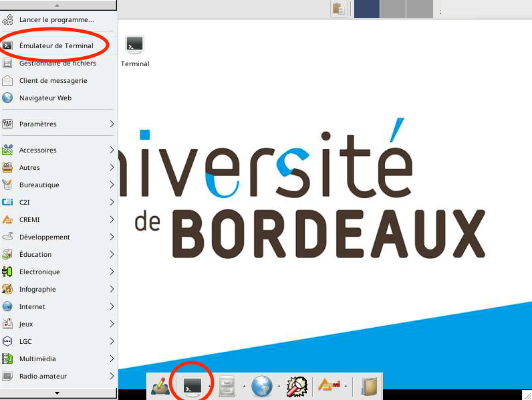Select Émulateur de Terminal menu entry
Screen dimensions: 532x400
pyautogui.click(x=56, y=45)
